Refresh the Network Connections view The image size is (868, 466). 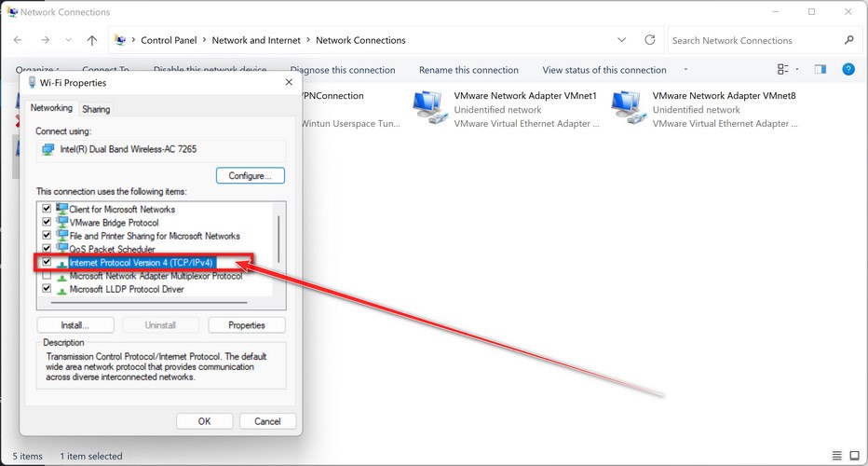pyautogui.click(x=650, y=40)
